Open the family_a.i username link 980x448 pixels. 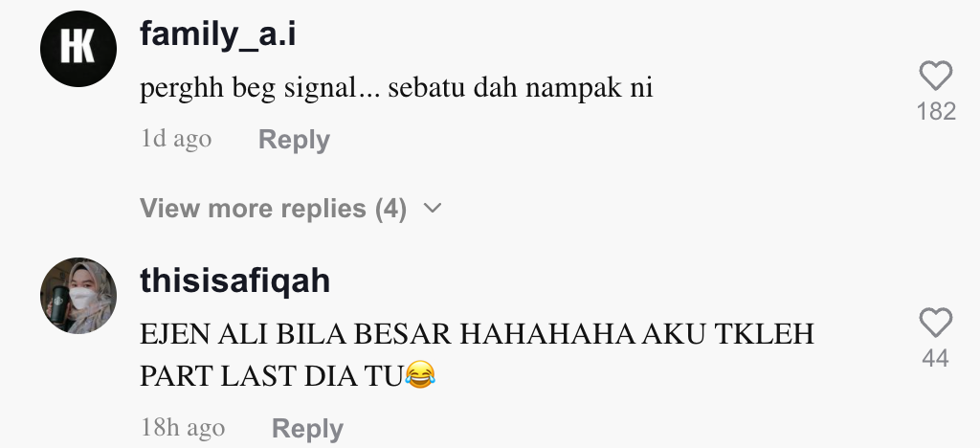[217, 34]
